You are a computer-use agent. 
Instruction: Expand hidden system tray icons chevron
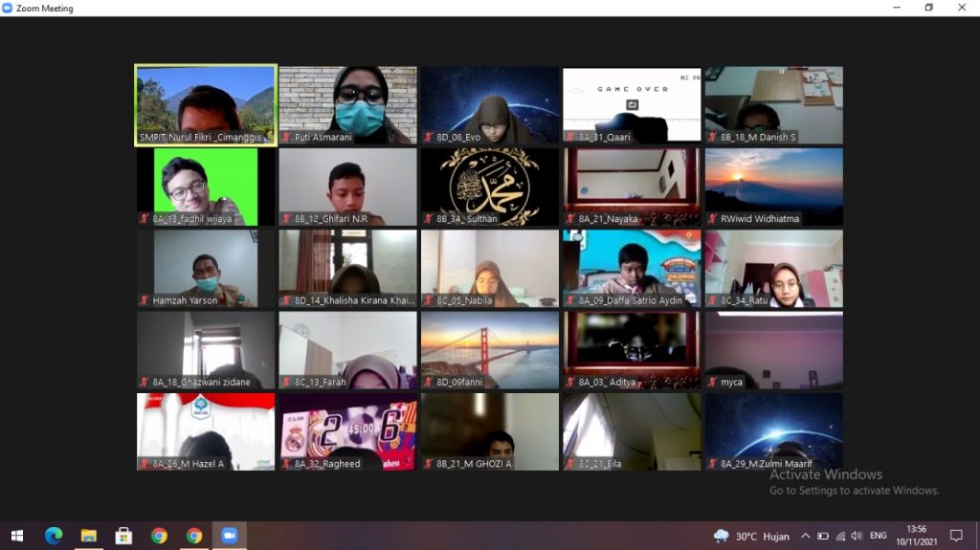[x=805, y=536]
